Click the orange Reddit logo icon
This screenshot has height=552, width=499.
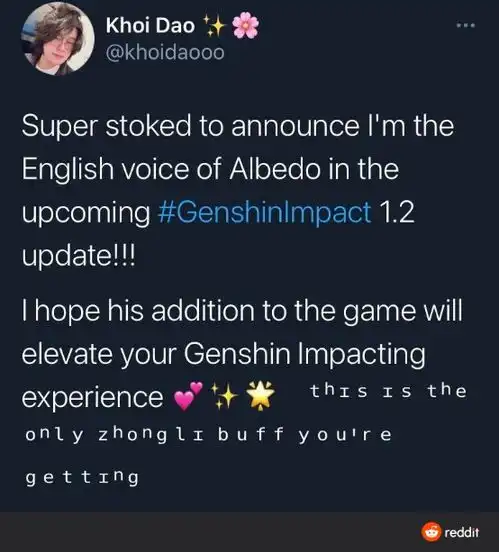431,532
